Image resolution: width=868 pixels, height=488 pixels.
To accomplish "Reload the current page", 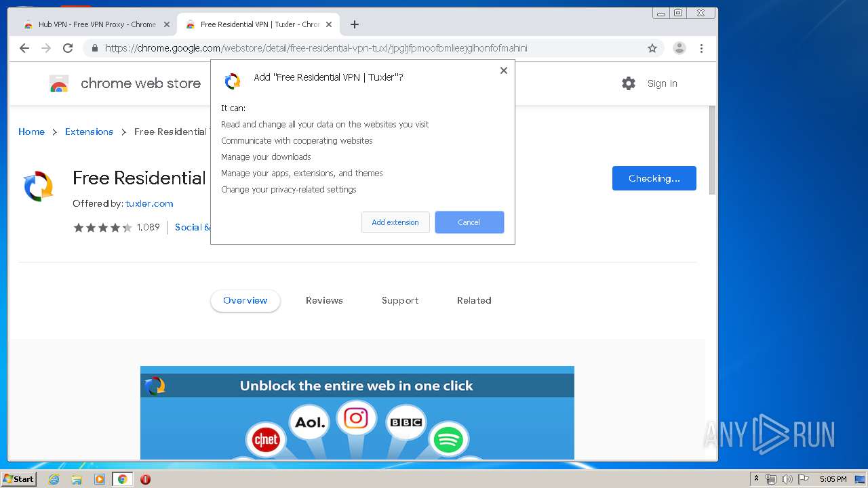I will pyautogui.click(x=68, y=48).
